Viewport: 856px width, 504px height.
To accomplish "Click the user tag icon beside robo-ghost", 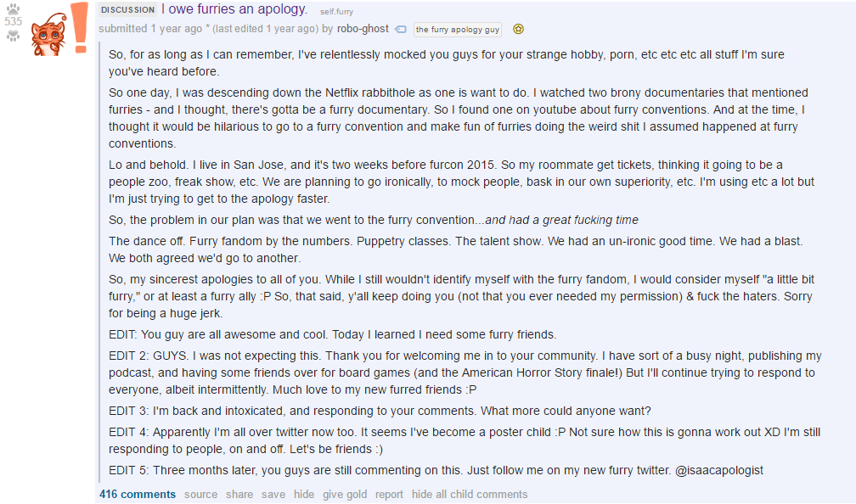I will click(401, 30).
